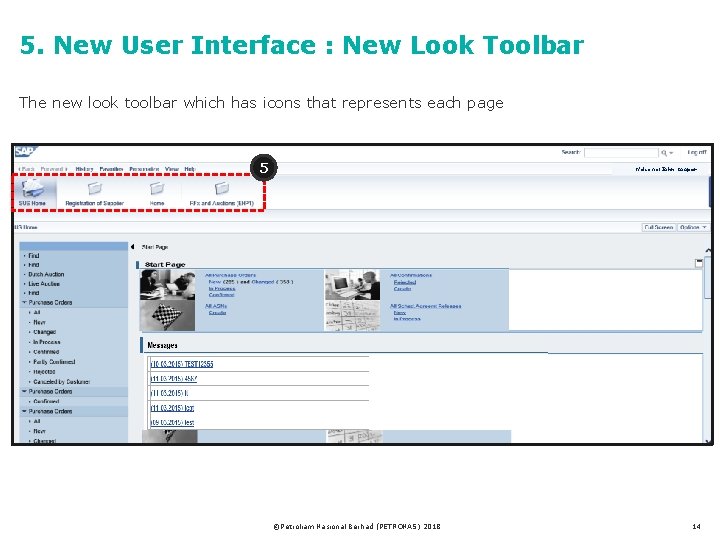This screenshot has height=540, width=720.
Task: Open message dated 10.03.2015 TEST12355
Action: pyautogui.click(x=182, y=364)
